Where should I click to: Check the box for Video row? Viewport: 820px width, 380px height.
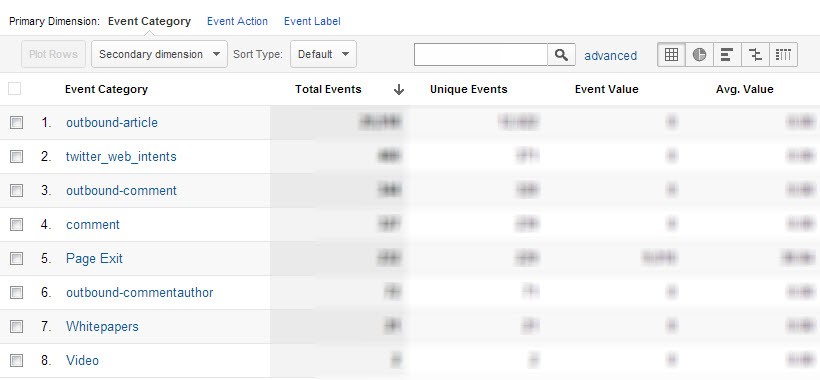coord(17,361)
